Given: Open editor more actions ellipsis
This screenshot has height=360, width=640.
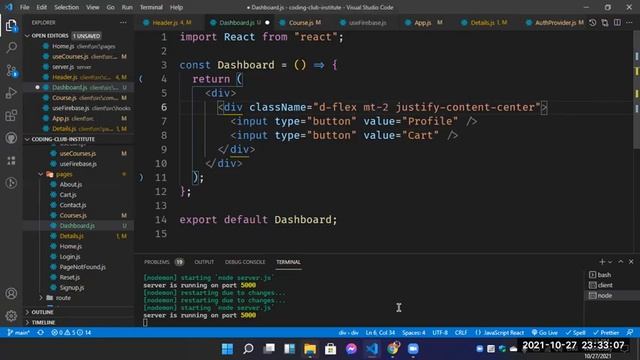Looking at the screenshot, I should pyautogui.click(x=629, y=22).
